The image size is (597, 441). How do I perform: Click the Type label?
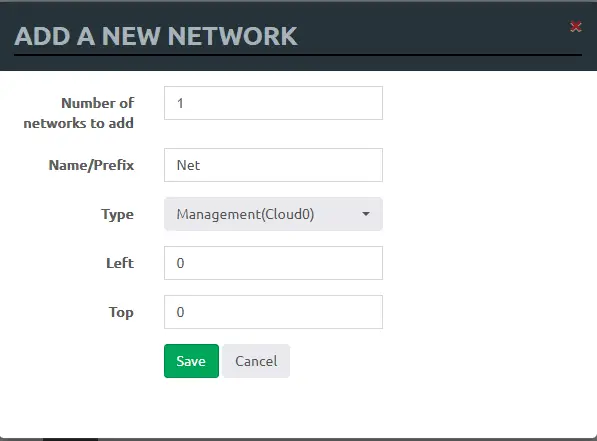pyautogui.click(x=117, y=214)
